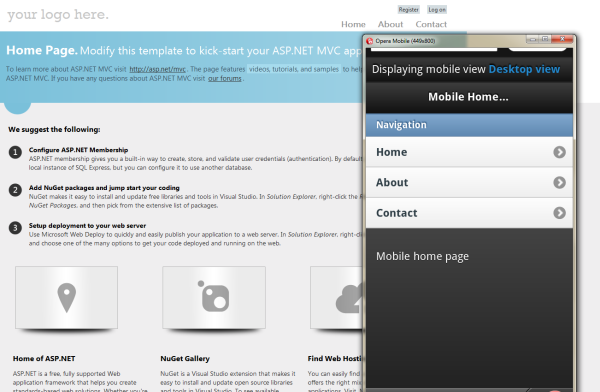Screen dimensions: 600x392
Task: Click the 'videos, tutorials, and samples' highlighted text
Action: 294,69
